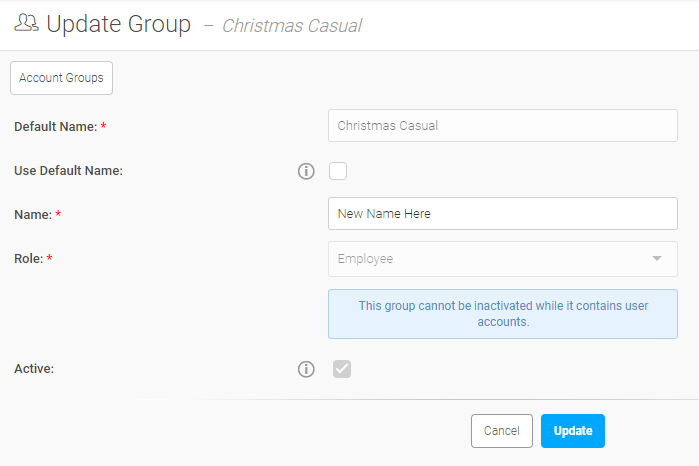The width and height of the screenshot is (699, 466).
Task: Click the info icon beside Use Default Name
Action: 306,171
